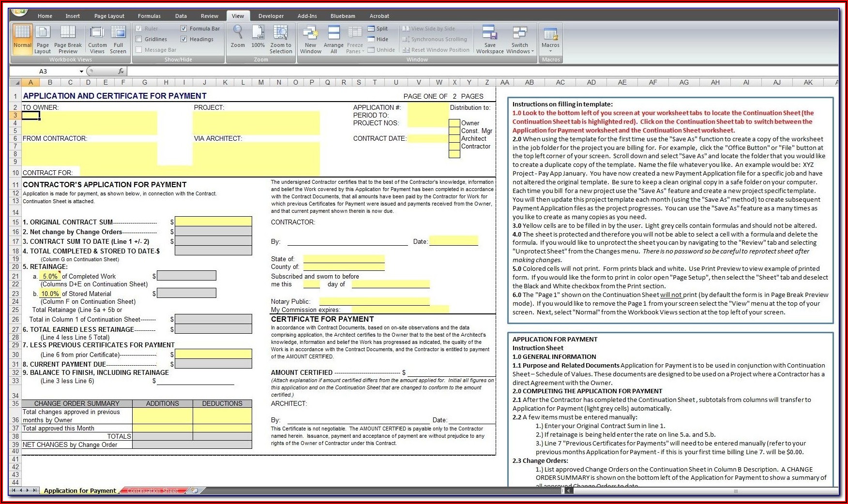Save Workspace from View ribbon

(490, 39)
